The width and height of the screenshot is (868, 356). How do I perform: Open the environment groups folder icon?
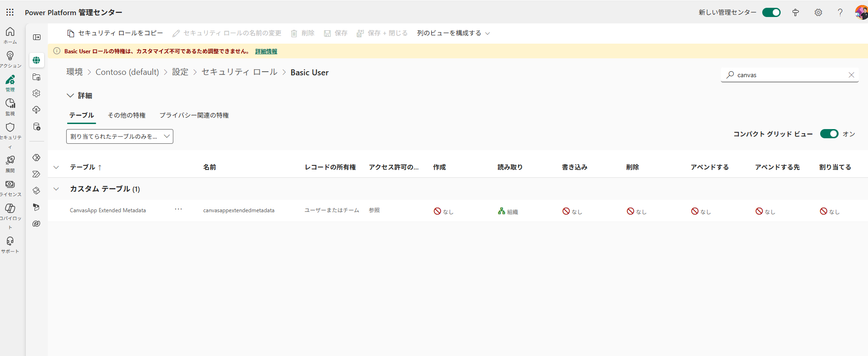click(36, 77)
